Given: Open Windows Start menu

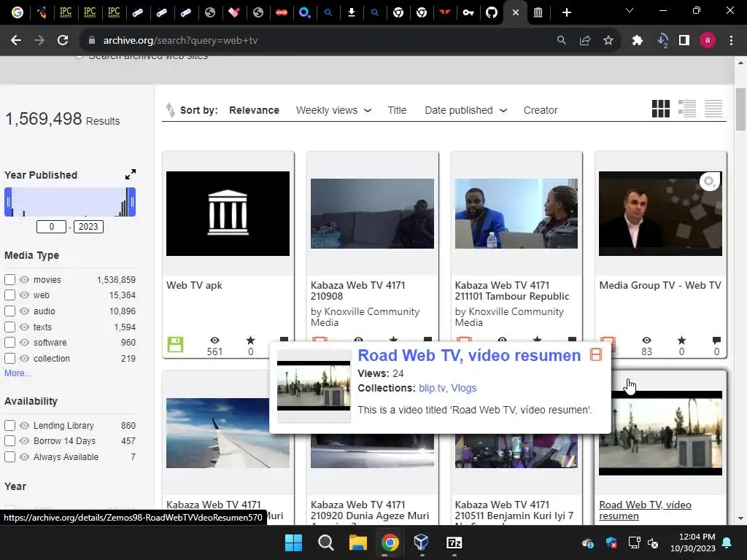Looking at the screenshot, I should click(x=293, y=542).
